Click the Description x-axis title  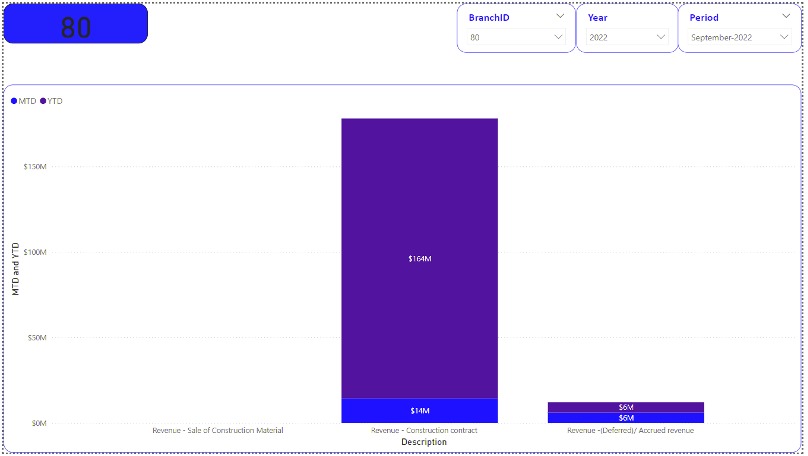coord(423,442)
